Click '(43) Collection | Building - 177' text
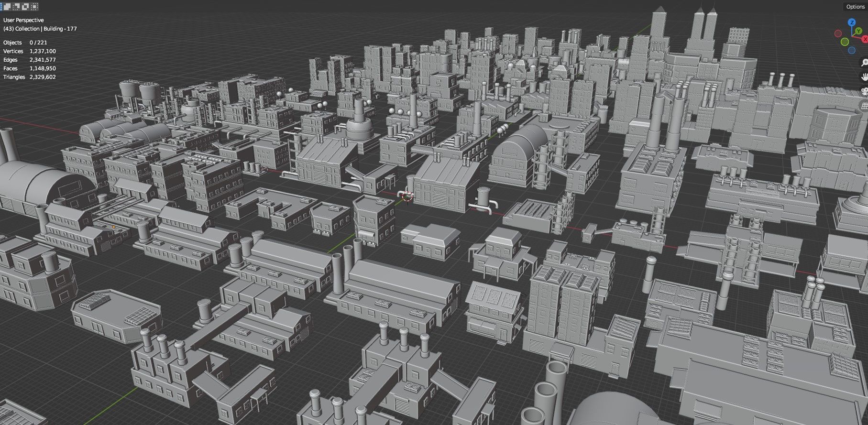Screen dimensions: 868x425 (40, 29)
